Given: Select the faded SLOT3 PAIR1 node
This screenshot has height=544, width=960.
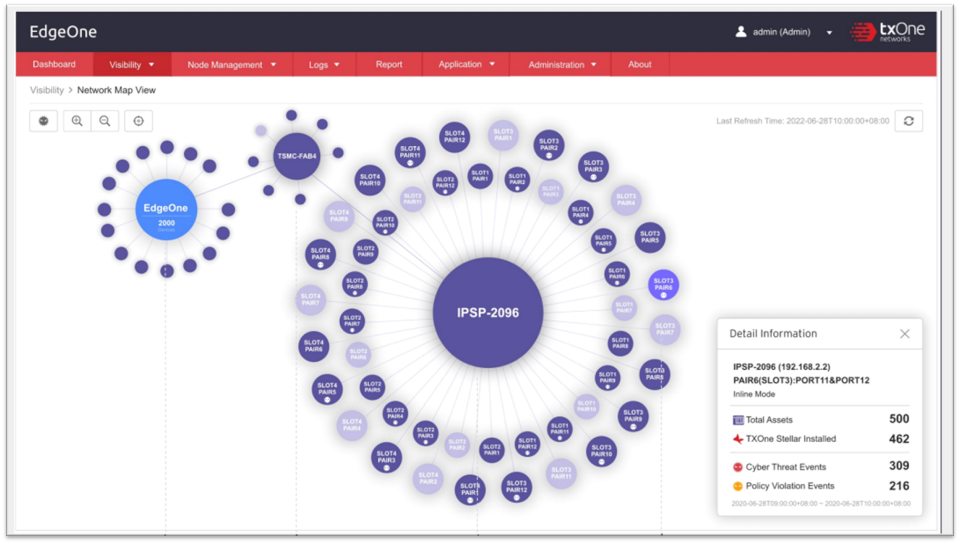Looking at the screenshot, I should pyautogui.click(x=503, y=135).
